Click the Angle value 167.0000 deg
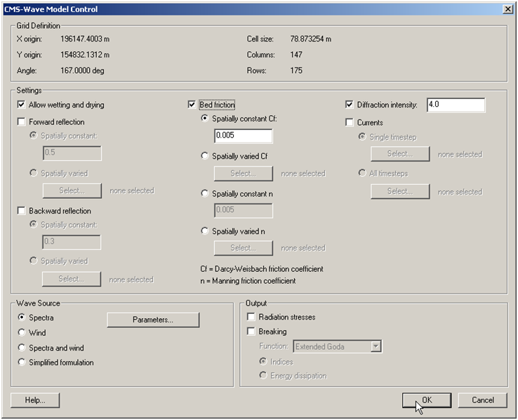This screenshot has width=518, height=420. tap(82, 71)
